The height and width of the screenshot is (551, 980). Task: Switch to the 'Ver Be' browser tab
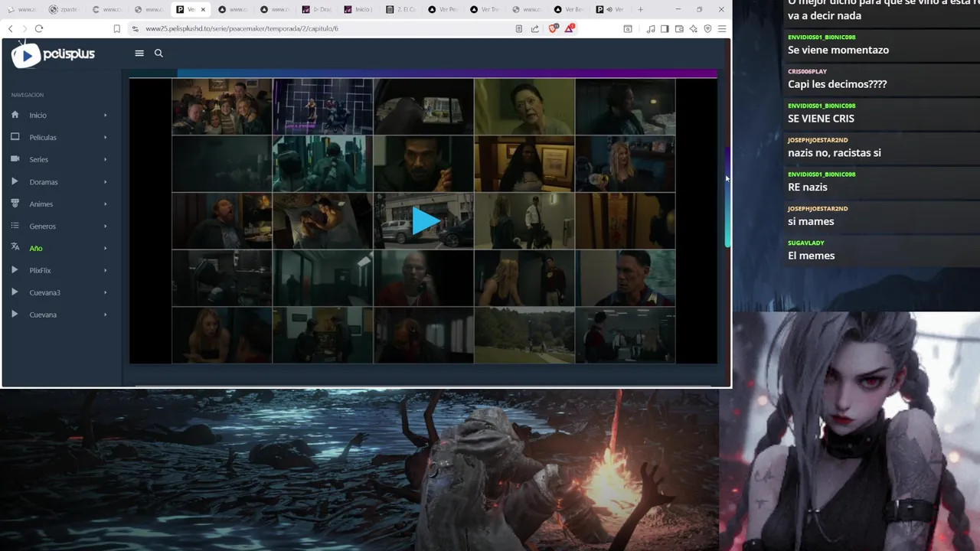point(570,9)
